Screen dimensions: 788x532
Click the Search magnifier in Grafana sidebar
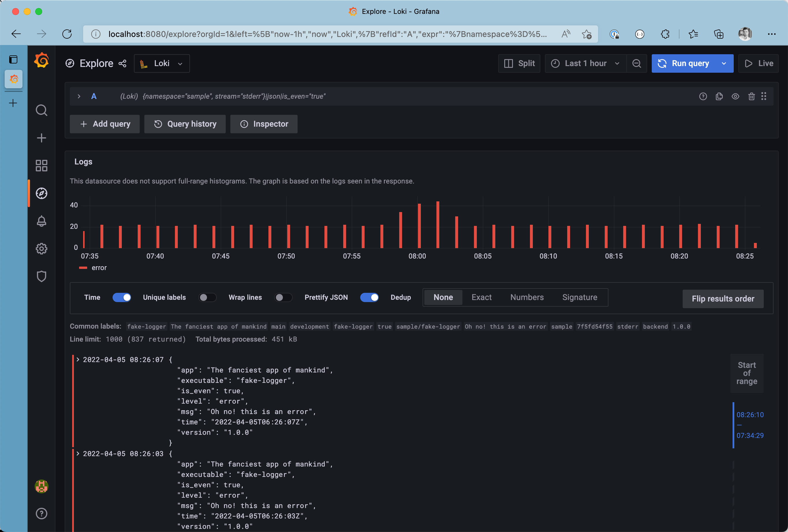pyautogui.click(x=41, y=110)
